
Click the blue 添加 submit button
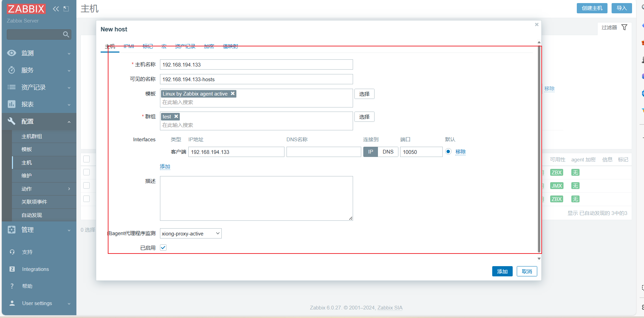point(502,271)
